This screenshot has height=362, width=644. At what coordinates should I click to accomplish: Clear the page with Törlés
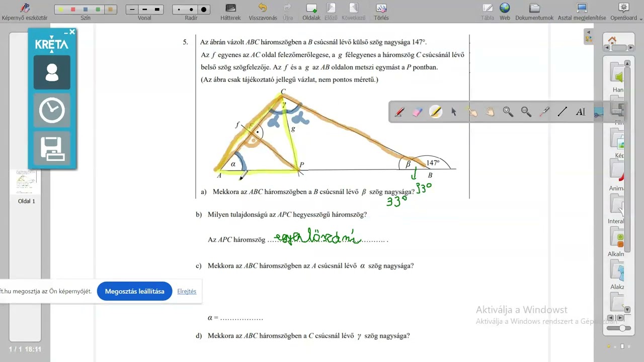click(x=381, y=12)
